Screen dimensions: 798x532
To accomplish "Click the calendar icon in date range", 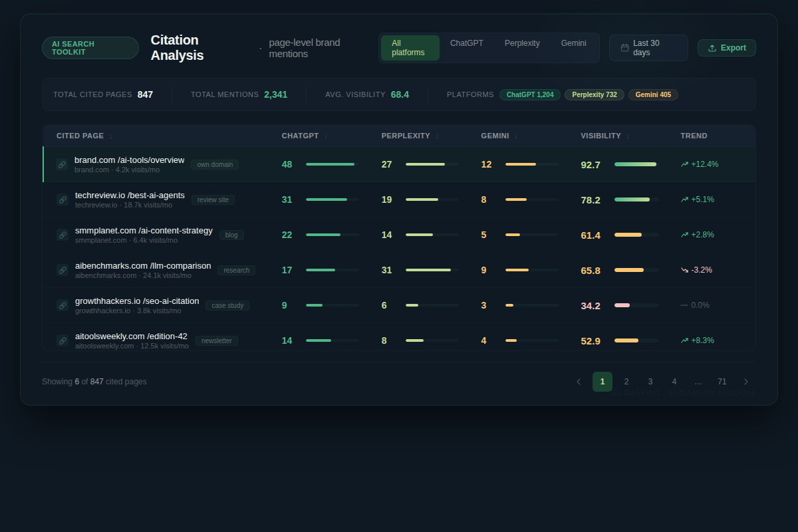I will click(x=624, y=48).
